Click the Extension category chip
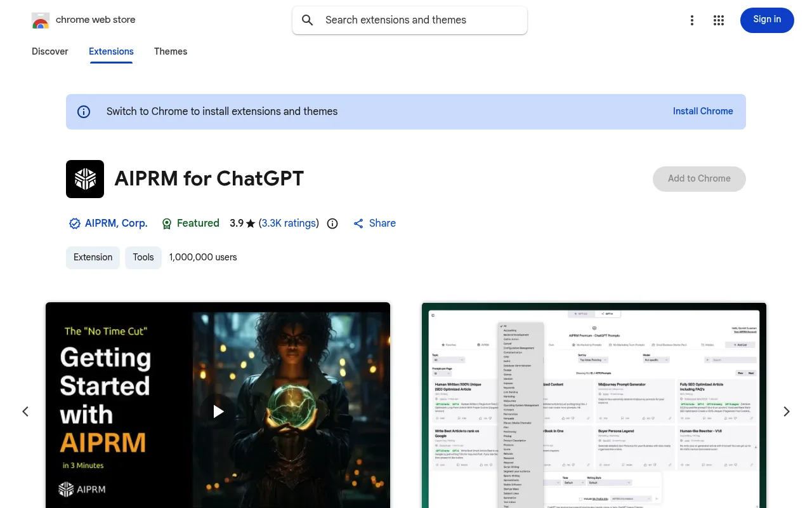 click(93, 257)
